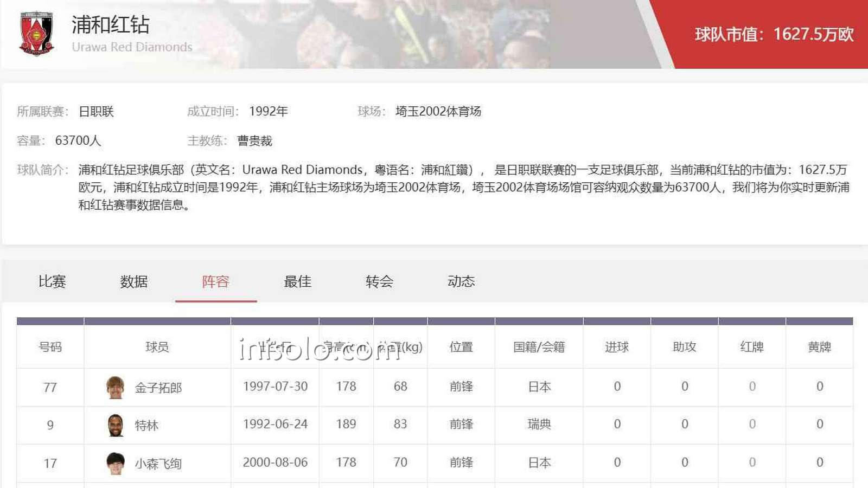Click weight 83 cell
The image size is (868, 488).
[x=400, y=424]
